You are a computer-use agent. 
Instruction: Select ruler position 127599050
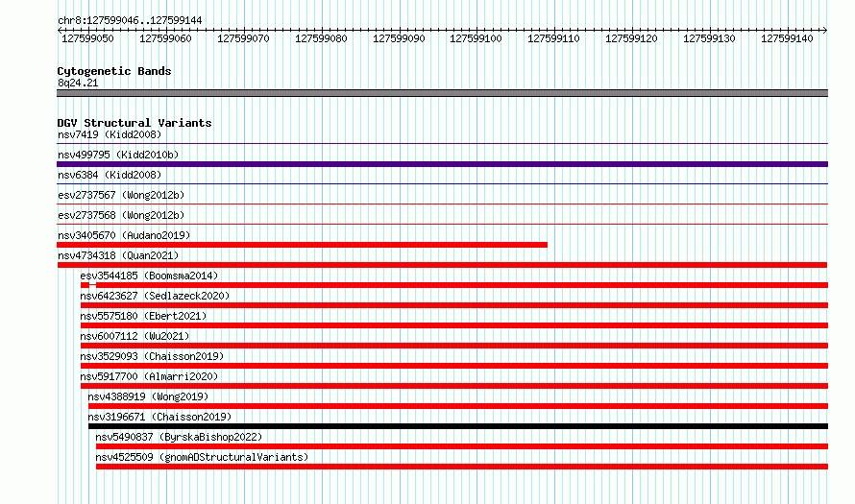[x=87, y=38]
